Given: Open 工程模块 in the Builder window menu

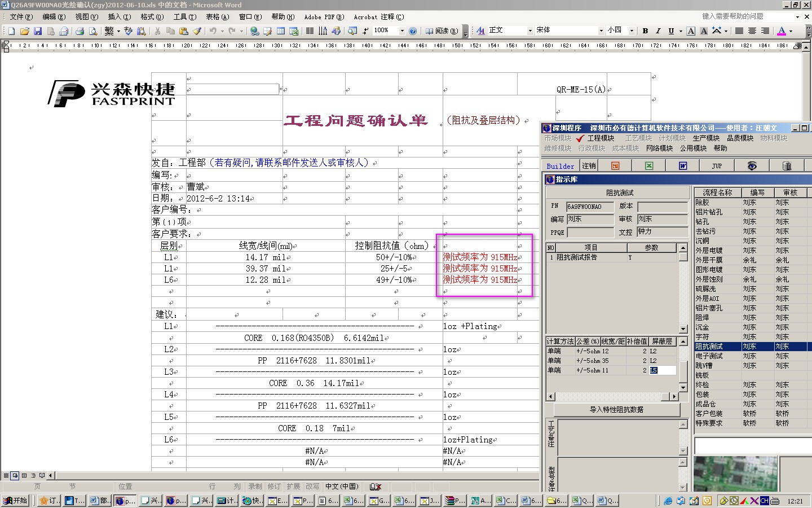Looking at the screenshot, I should 601,138.
